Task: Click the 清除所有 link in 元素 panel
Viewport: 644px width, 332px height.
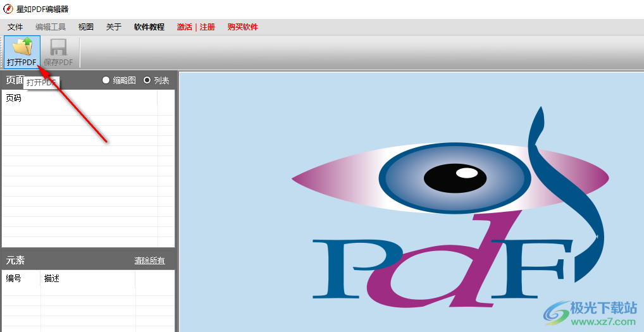Action: 150,261
